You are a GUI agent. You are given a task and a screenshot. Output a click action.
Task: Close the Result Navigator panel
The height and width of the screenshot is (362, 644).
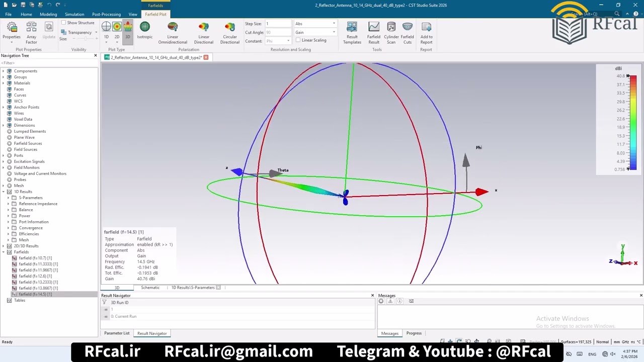click(372, 296)
